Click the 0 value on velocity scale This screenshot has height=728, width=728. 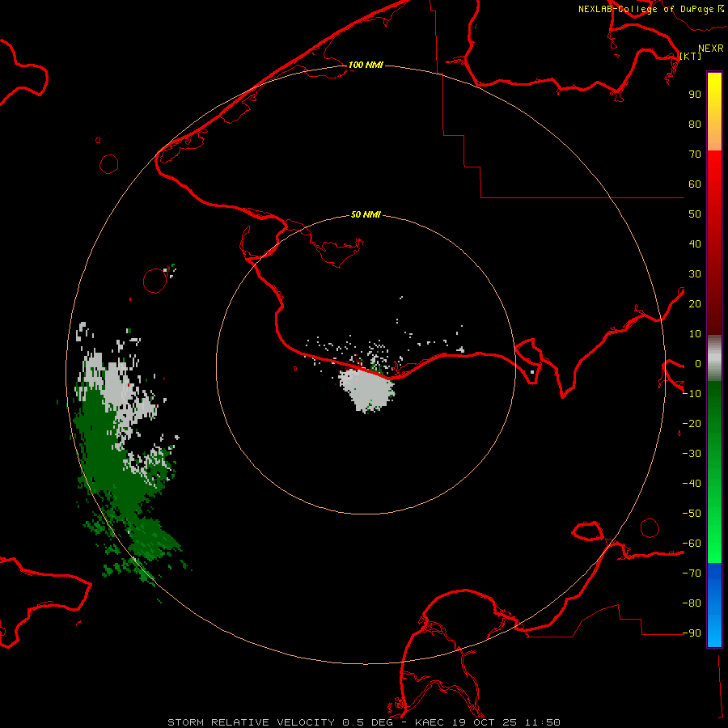(698, 363)
